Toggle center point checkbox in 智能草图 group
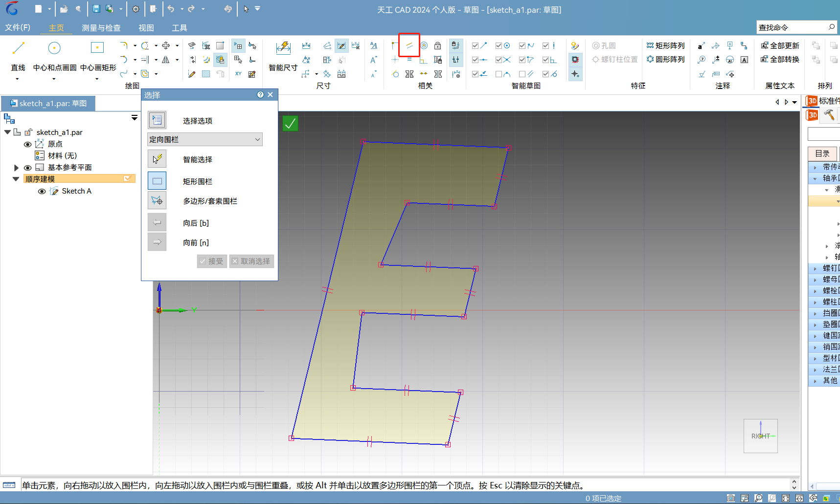Image resolution: width=840 pixels, height=504 pixels. 499,45
